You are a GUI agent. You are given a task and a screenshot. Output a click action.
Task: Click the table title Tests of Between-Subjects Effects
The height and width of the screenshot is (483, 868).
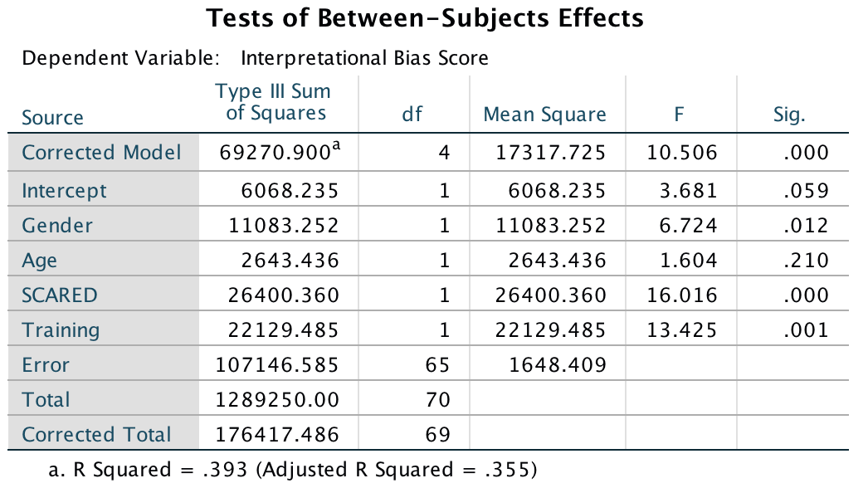(x=424, y=17)
